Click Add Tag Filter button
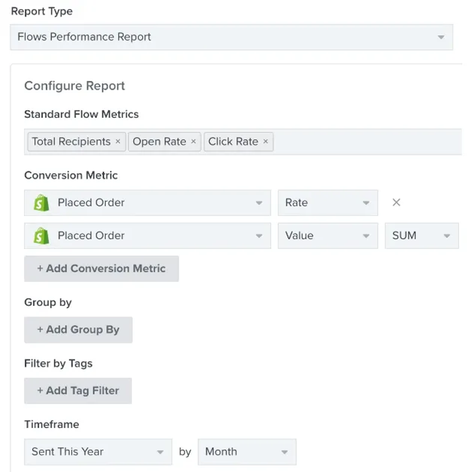This screenshot has width=476, height=472. [x=78, y=391]
